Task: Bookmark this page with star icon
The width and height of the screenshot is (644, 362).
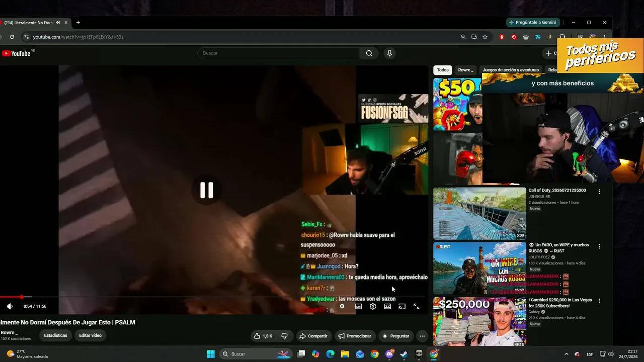Action: pyautogui.click(x=485, y=37)
